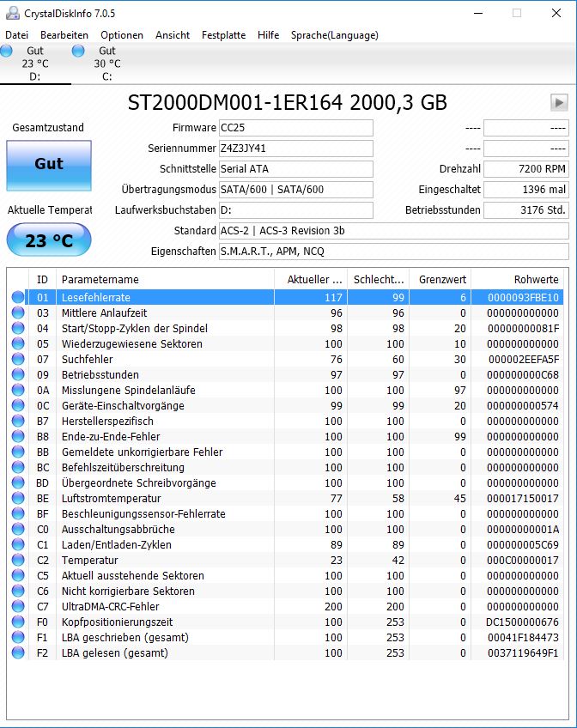Click status orb for Geräte-Einschaltvorgänge
The height and width of the screenshot is (728, 577).
tap(18, 405)
